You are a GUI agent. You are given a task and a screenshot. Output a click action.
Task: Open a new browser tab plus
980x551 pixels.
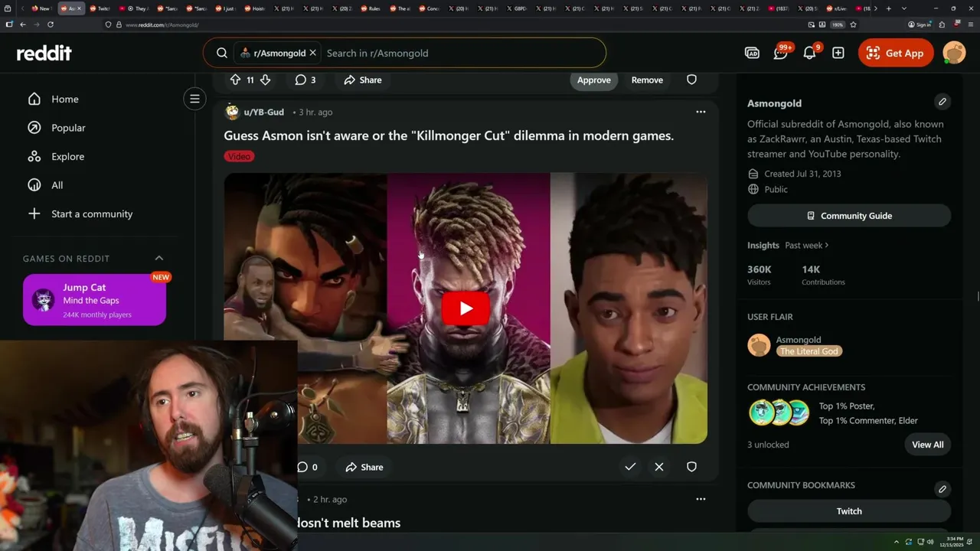click(888, 8)
